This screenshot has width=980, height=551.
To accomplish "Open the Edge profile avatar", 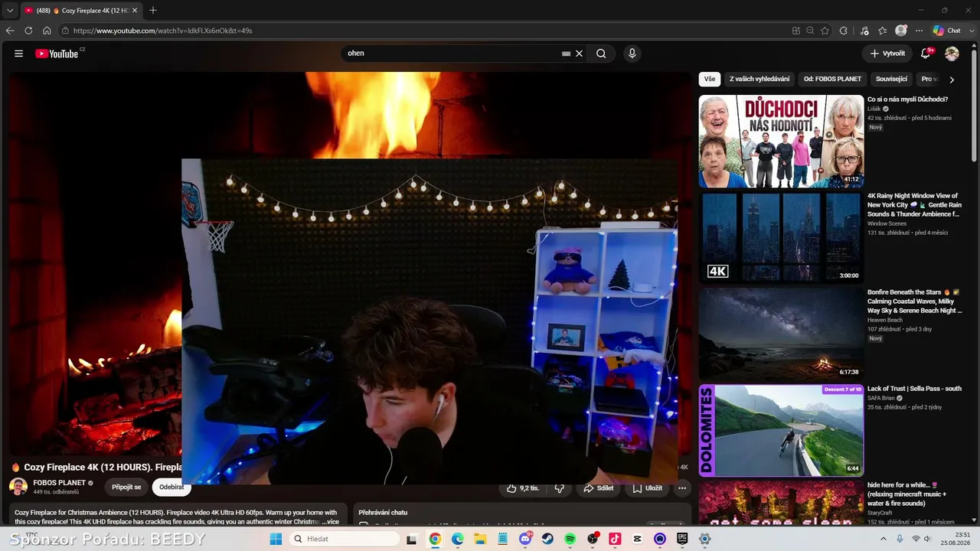I will 901,31.
